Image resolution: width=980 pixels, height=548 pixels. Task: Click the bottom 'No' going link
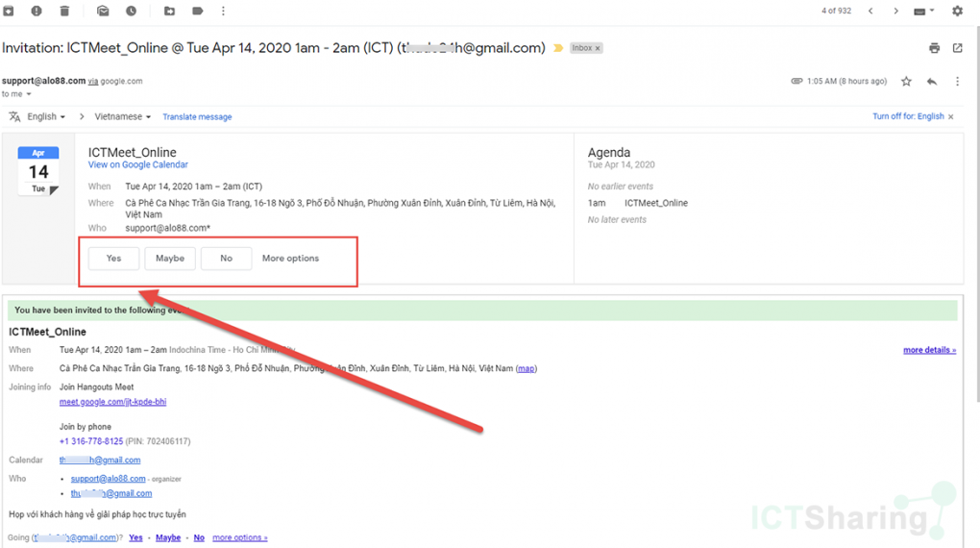point(199,537)
